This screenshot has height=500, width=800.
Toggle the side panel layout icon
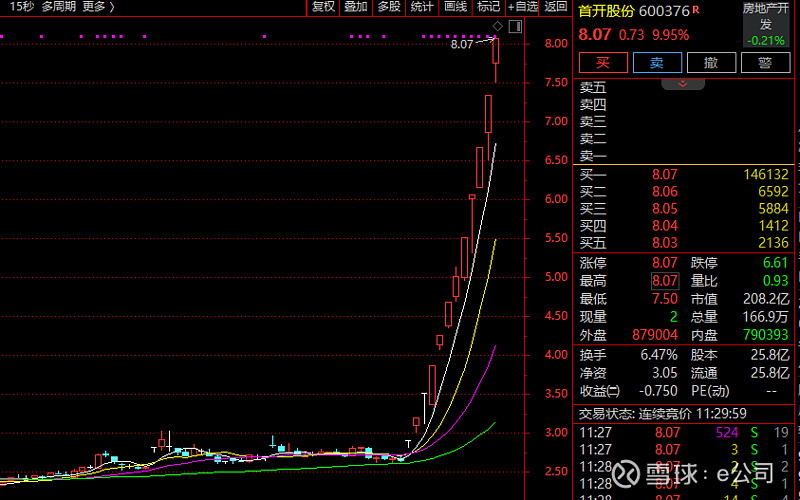point(514,24)
